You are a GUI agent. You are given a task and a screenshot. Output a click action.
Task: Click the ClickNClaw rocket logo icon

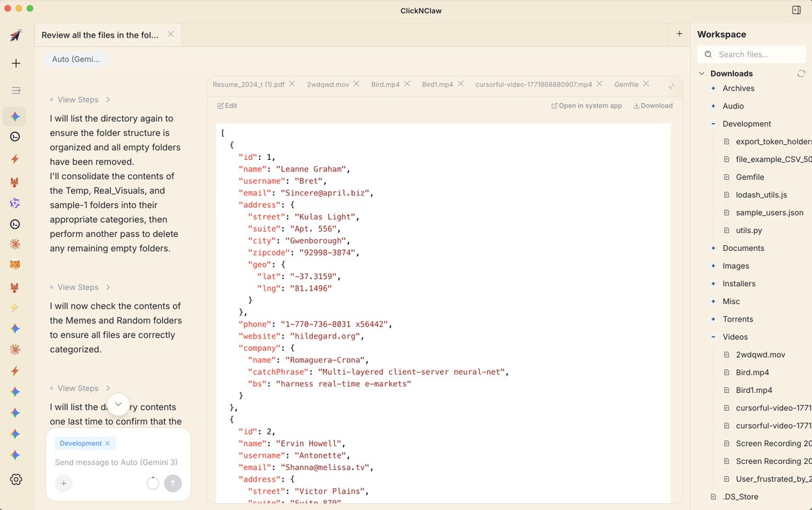point(16,35)
